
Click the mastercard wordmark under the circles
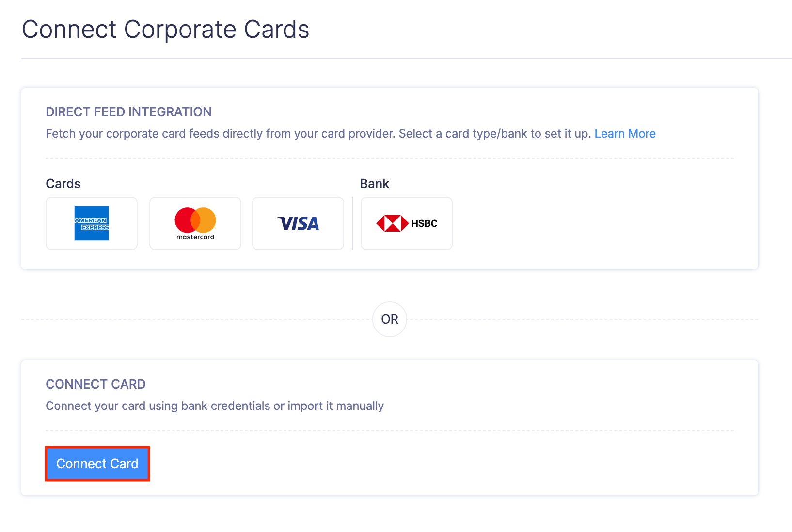pyautogui.click(x=195, y=237)
